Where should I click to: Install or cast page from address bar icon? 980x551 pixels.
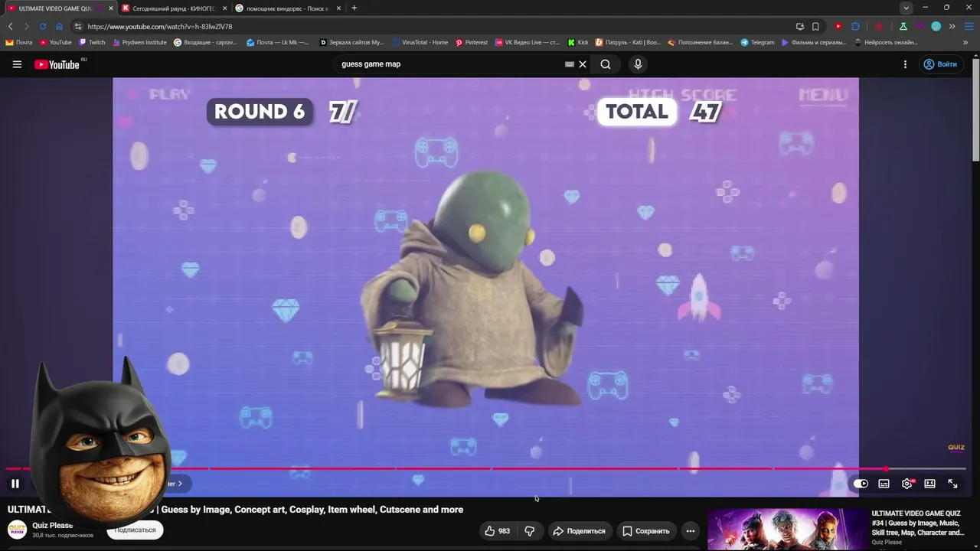coord(800,26)
